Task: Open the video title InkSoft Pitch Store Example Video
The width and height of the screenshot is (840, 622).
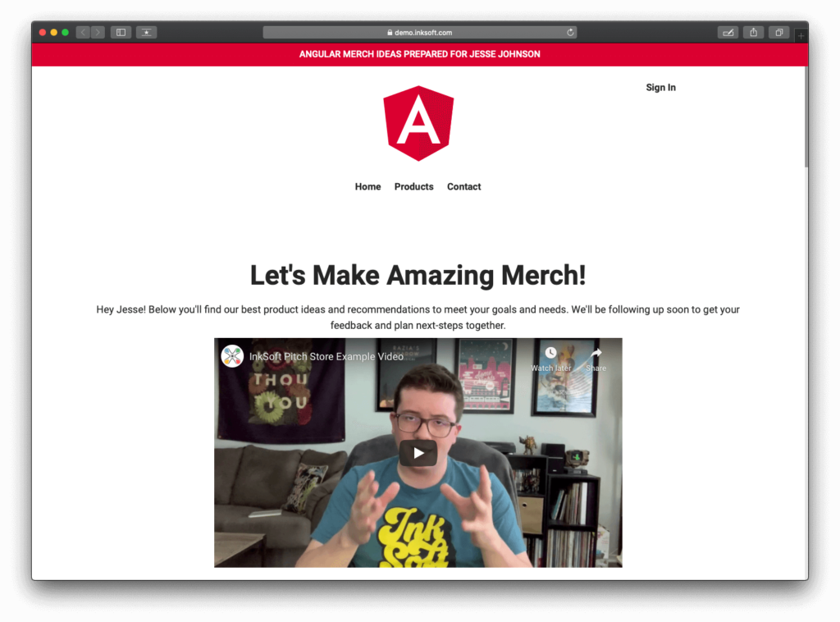Action: pos(326,357)
